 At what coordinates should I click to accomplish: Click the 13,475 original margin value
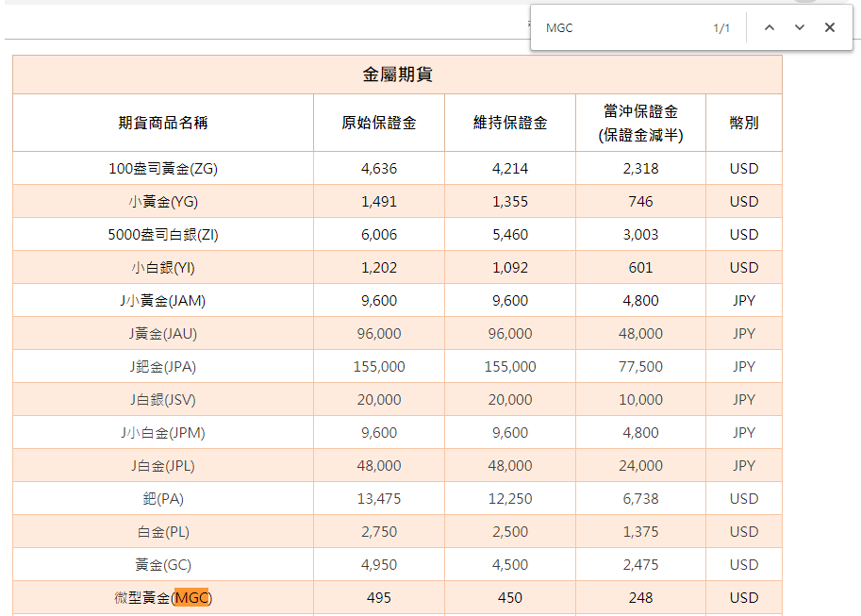pos(379,498)
